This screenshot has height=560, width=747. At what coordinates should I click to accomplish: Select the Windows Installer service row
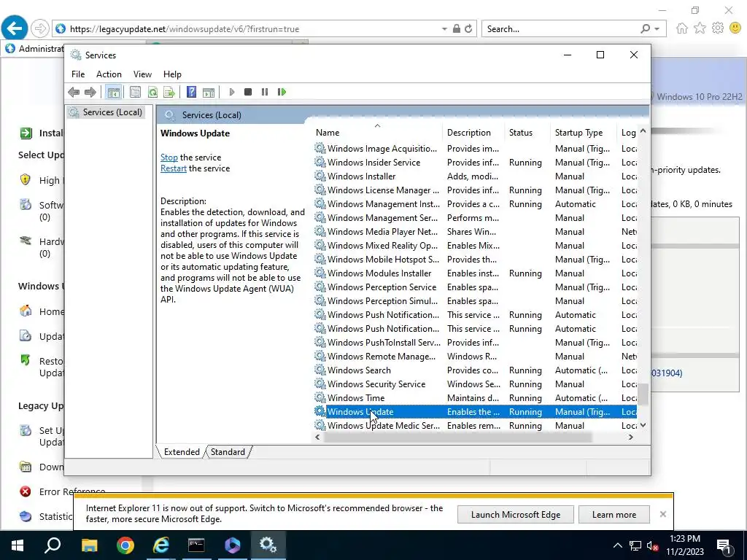coord(475,176)
